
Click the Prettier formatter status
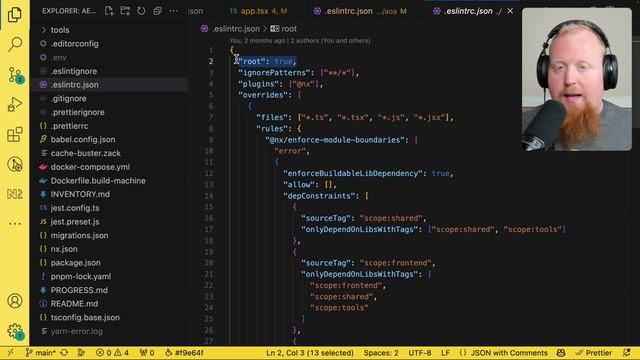(593, 353)
